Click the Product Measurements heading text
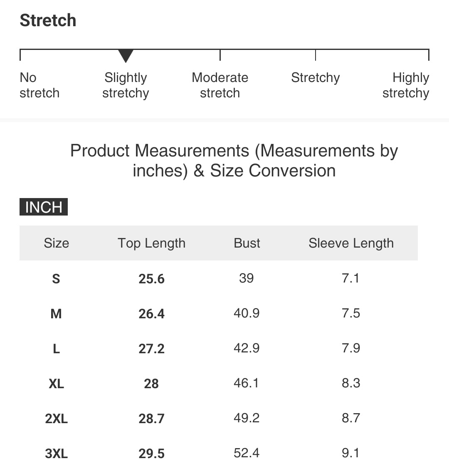449x476 pixels. 234,161
